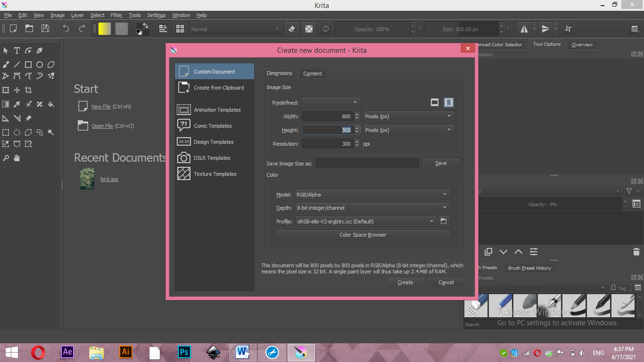Screen dimensions: 644x362
Task: Set portrait orientation in dialog
Action: [x=449, y=102]
